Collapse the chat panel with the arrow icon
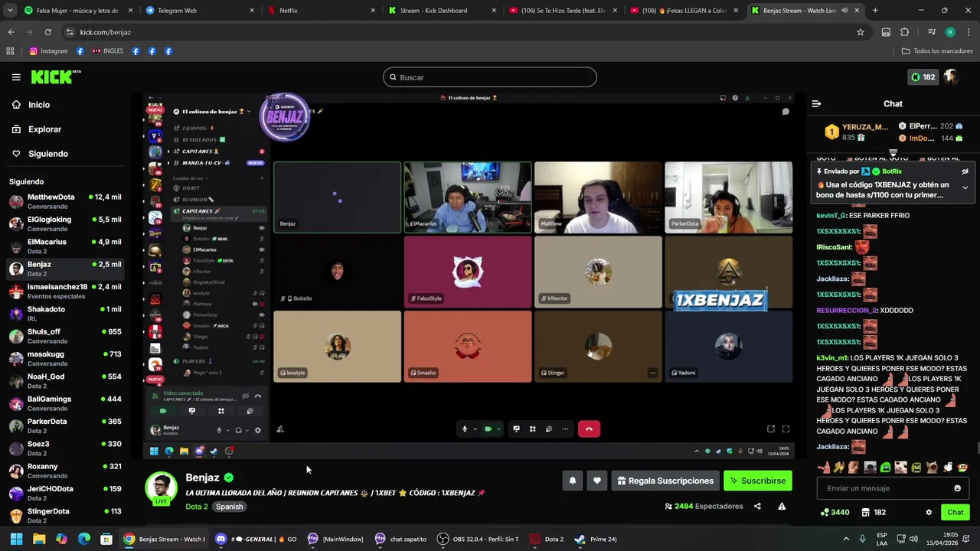 tap(816, 103)
